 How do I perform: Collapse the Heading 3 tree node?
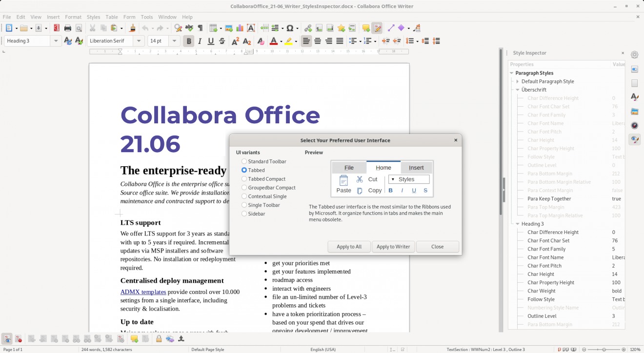tap(518, 224)
